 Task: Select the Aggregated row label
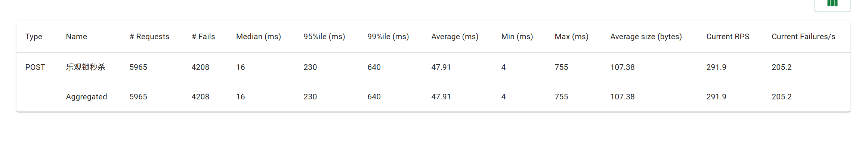tap(87, 97)
